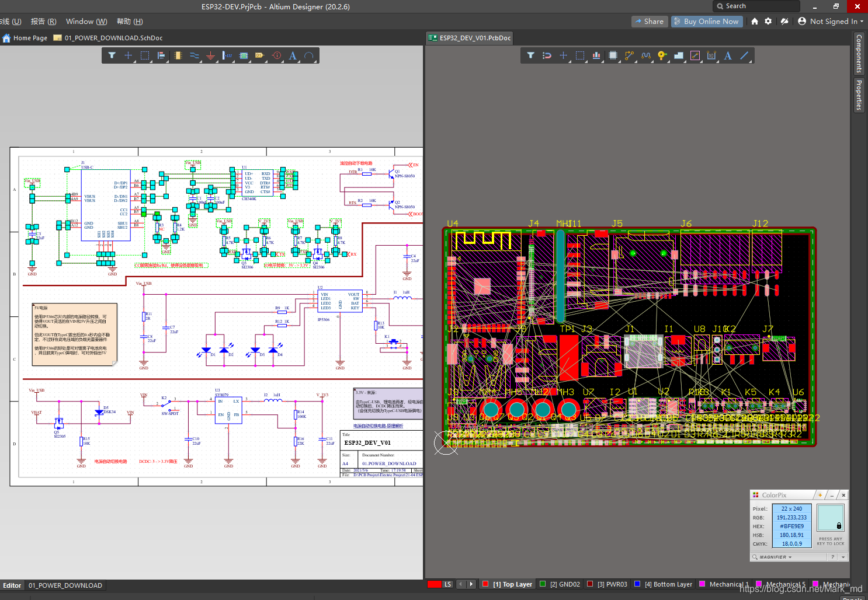The width and height of the screenshot is (868, 600).
Task: Click the current layer red color swatch
Action: pos(434,584)
